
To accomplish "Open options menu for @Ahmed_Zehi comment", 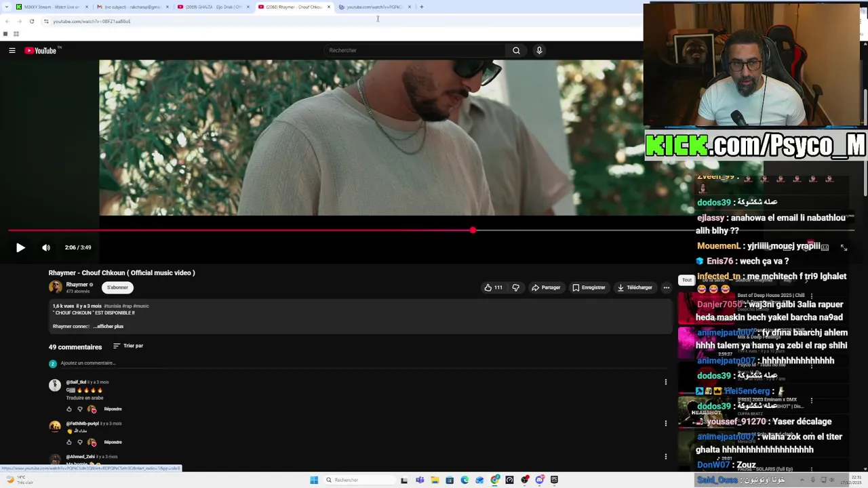I will click(x=665, y=457).
